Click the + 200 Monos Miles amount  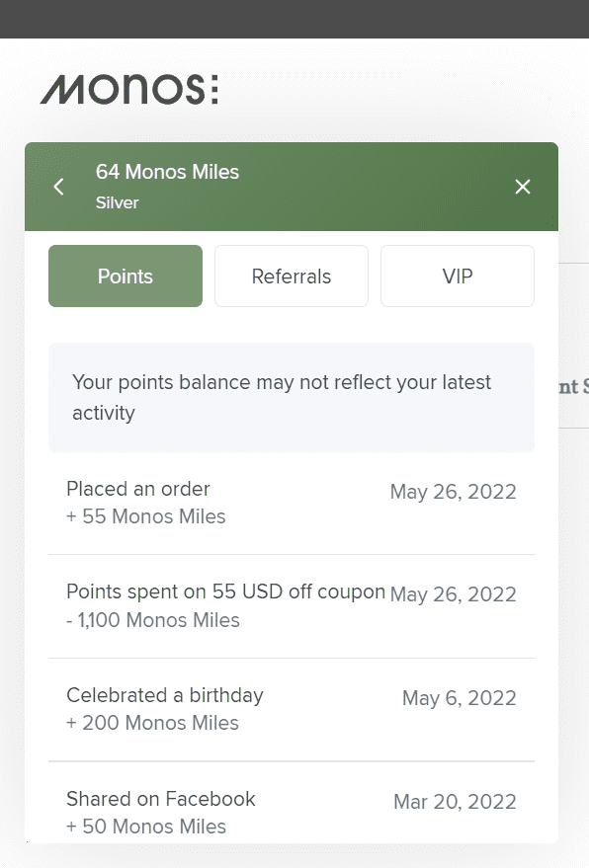pyautogui.click(x=152, y=723)
